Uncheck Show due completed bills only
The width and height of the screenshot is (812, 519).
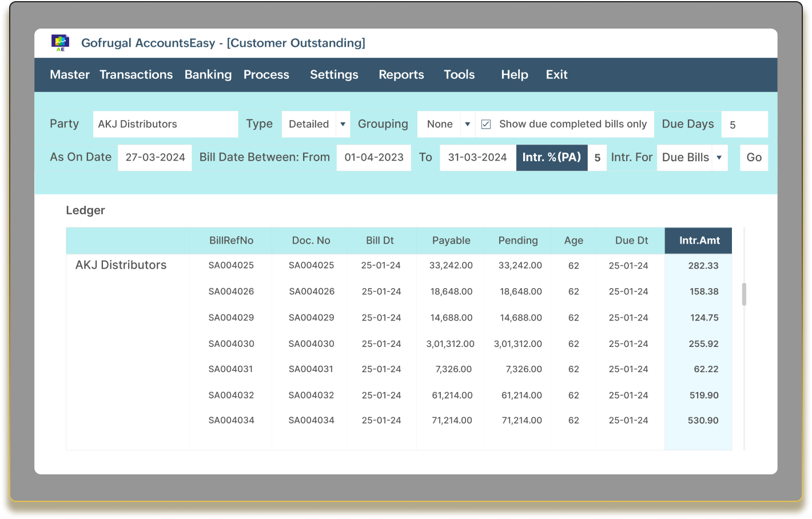486,124
